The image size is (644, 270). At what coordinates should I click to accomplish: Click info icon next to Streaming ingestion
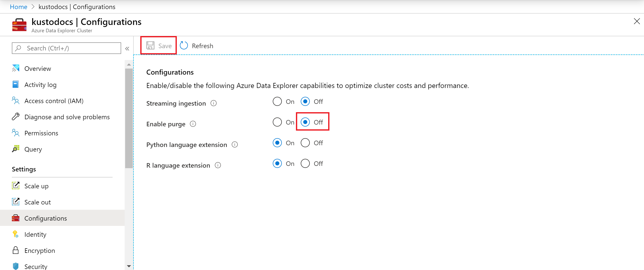click(x=214, y=103)
